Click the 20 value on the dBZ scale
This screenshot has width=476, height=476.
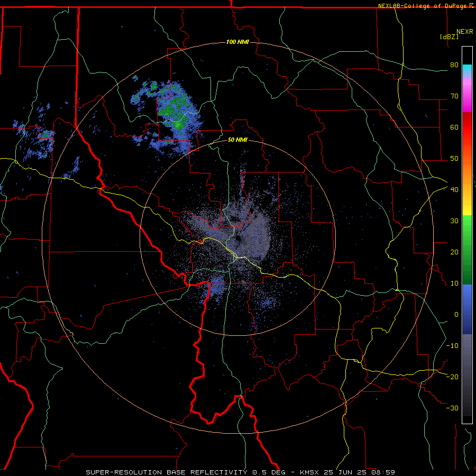click(454, 252)
